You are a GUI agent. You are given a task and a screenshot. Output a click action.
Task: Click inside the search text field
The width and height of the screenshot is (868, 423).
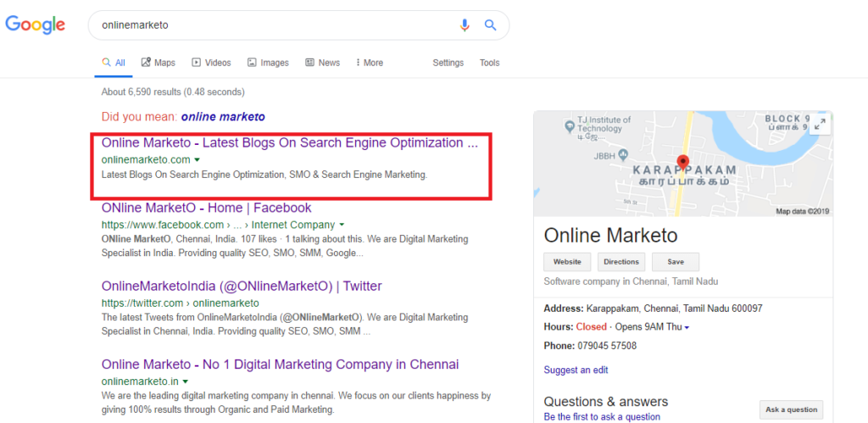(271, 25)
